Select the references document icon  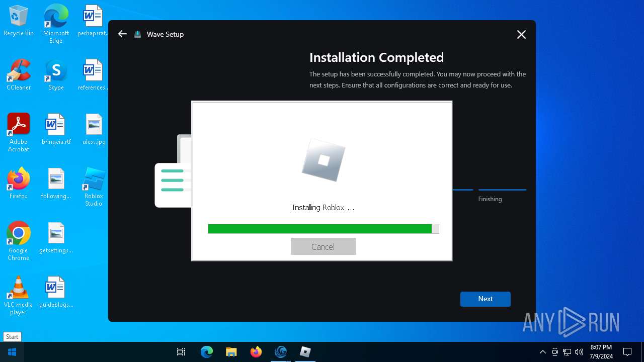point(93,75)
